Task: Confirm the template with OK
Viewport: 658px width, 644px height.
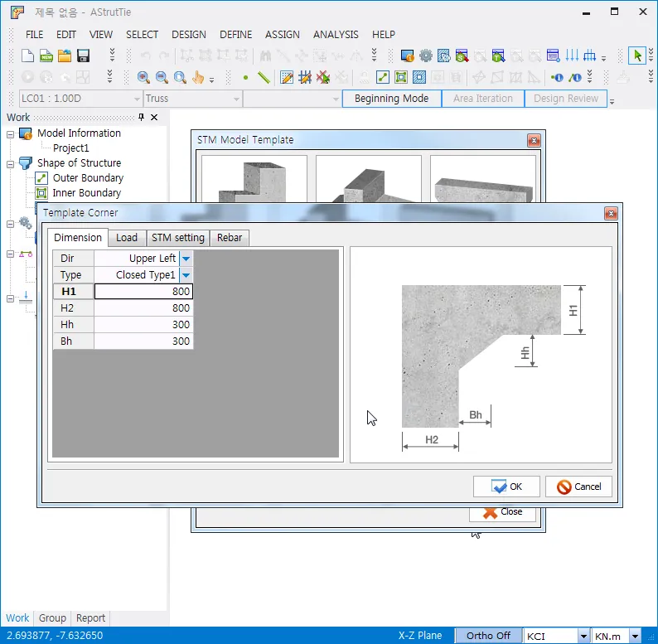Action: click(506, 487)
